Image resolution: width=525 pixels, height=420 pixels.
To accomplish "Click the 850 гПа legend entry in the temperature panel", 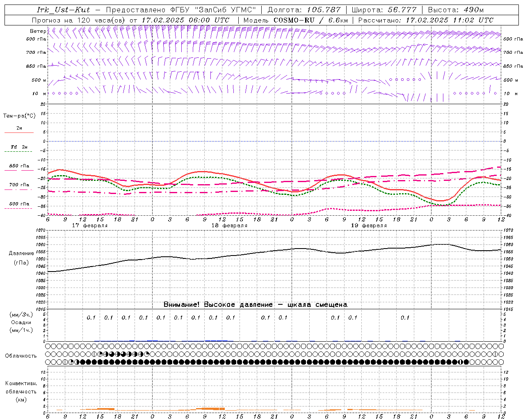I will coord(19,166).
